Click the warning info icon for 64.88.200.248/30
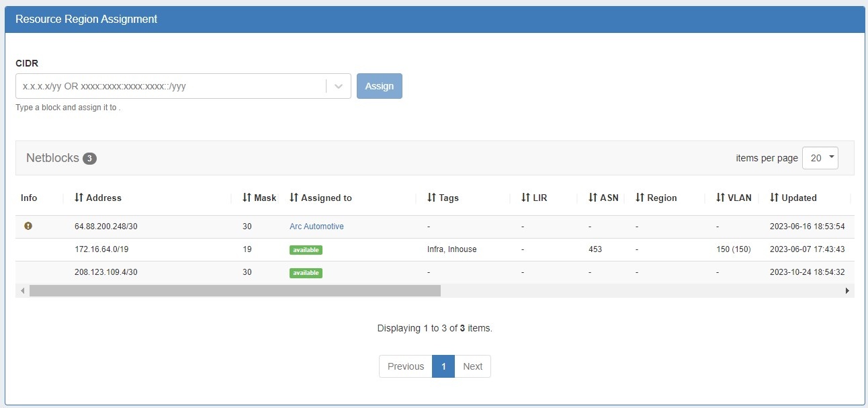 pyautogui.click(x=28, y=227)
